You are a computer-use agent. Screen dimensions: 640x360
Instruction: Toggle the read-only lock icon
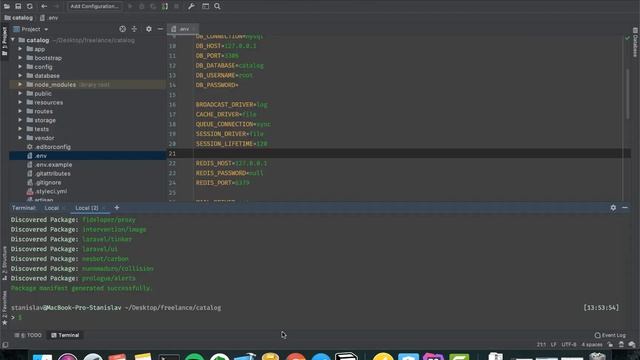(610, 344)
